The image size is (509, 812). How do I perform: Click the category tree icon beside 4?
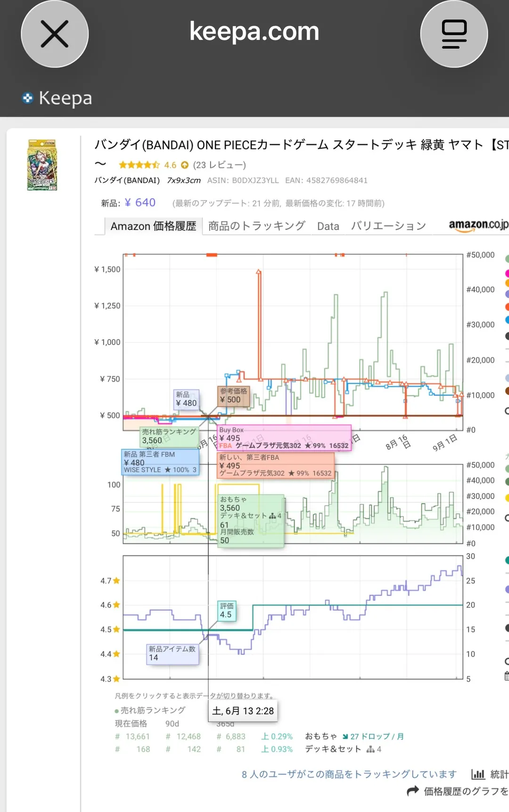point(370,749)
